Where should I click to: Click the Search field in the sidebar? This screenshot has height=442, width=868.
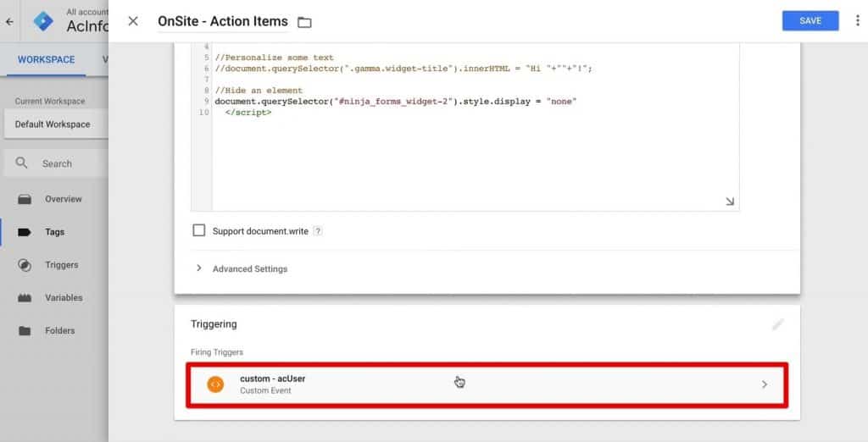coord(56,163)
